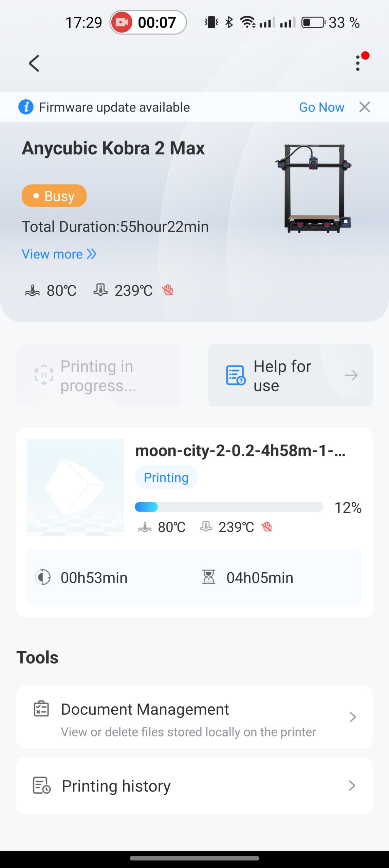Image resolution: width=389 pixels, height=868 pixels.
Task: Open Document Management chevron
Action: click(x=352, y=717)
